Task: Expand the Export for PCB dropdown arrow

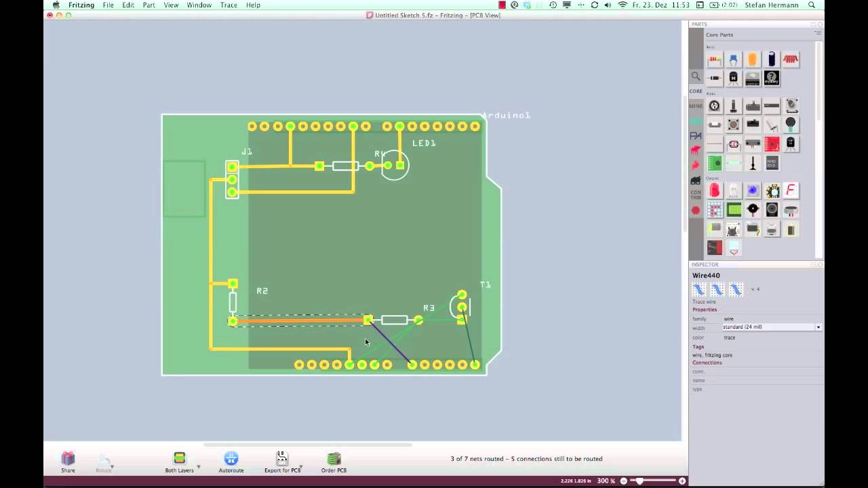Action: coord(300,467)
